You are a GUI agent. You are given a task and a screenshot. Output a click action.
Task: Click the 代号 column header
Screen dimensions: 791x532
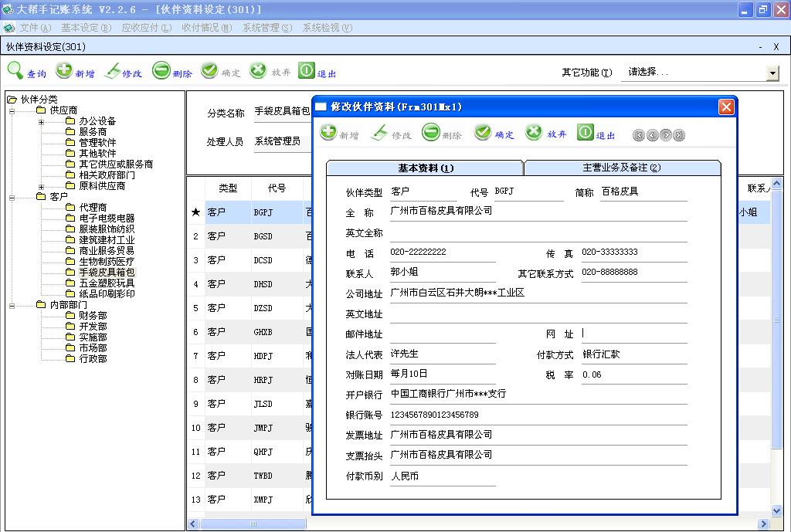277,188
